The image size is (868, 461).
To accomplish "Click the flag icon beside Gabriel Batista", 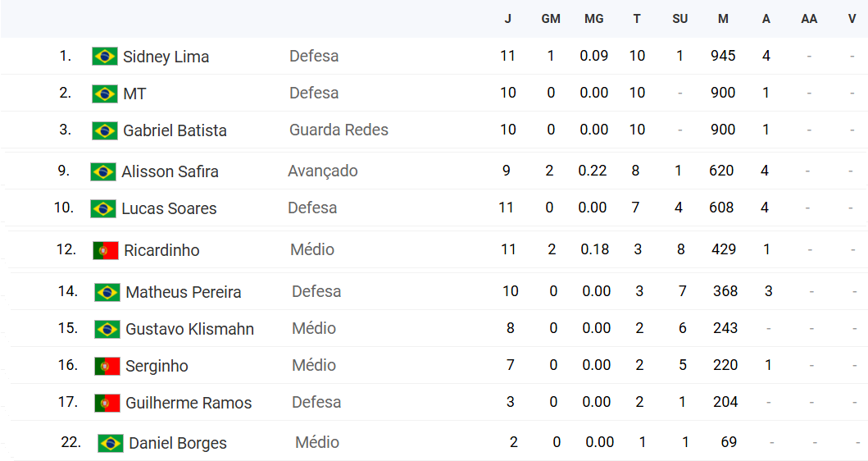I will pos(105,130).
